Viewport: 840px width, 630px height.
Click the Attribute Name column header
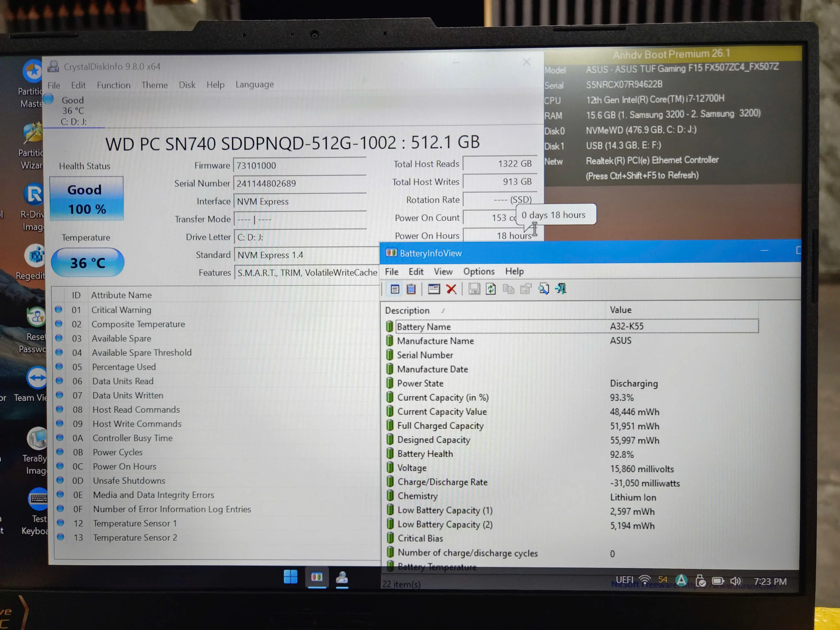233,295
